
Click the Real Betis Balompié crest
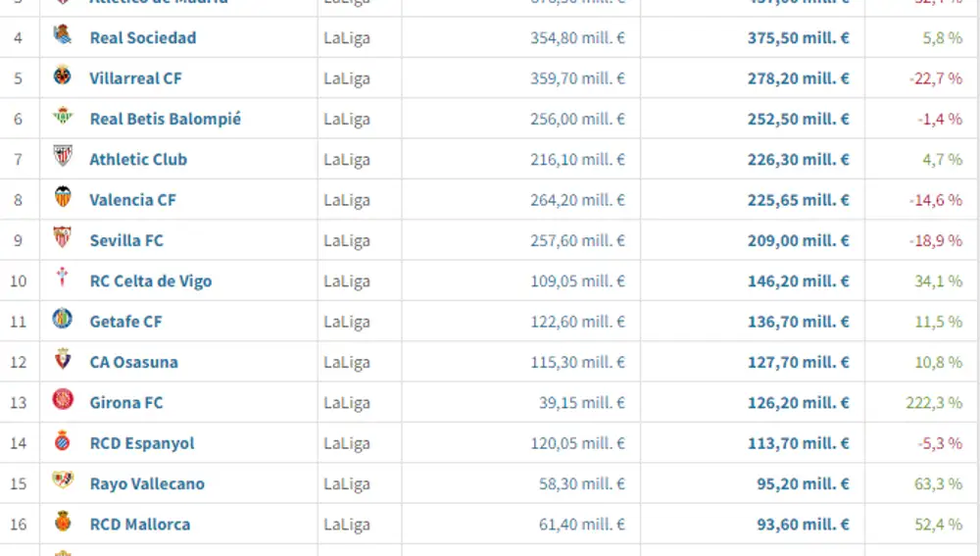point(63,116)
